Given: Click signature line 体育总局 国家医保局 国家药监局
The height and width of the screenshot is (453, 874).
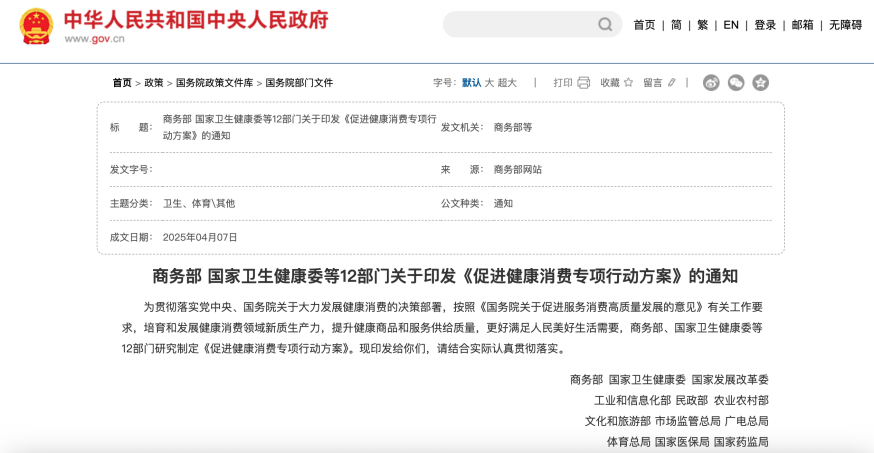Looking at the screenshot, I should point(688,442).
